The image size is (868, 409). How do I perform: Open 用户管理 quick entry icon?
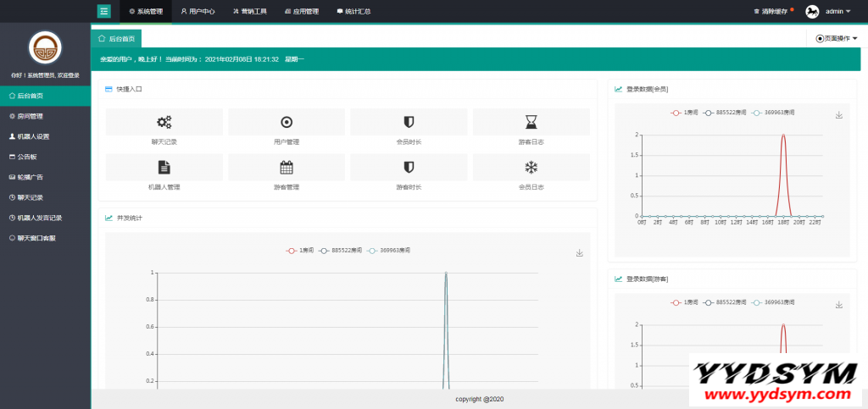(287, 122)
